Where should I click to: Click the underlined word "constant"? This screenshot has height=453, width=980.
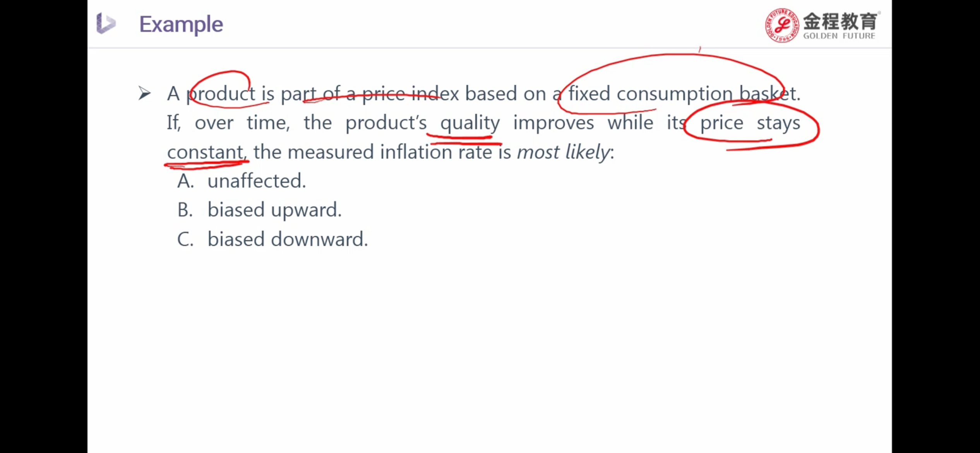coord(205,152)
